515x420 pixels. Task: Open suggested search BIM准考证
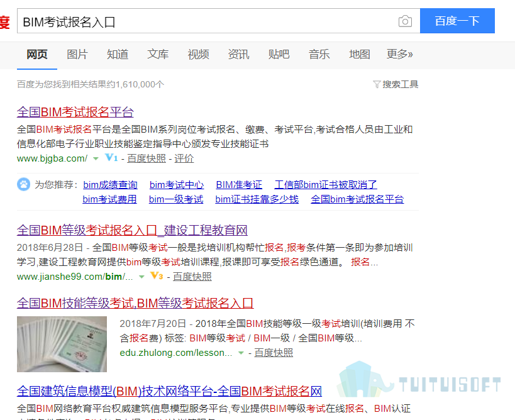[x=239, y=185]
